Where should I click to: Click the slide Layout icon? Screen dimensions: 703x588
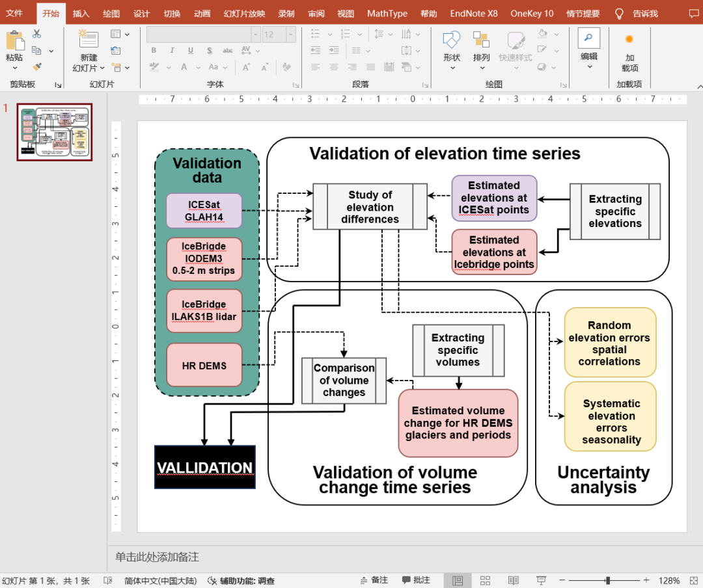115,34
